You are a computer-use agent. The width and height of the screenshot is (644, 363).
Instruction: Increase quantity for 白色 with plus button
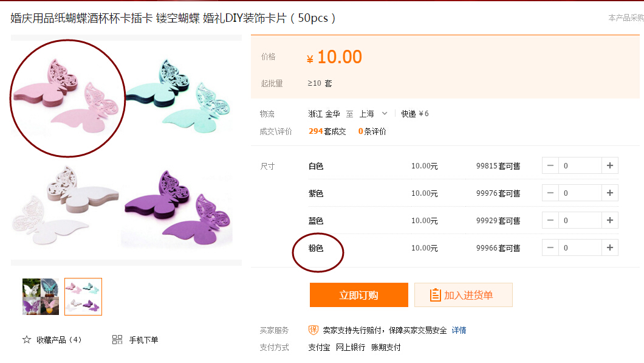(610, 165)
